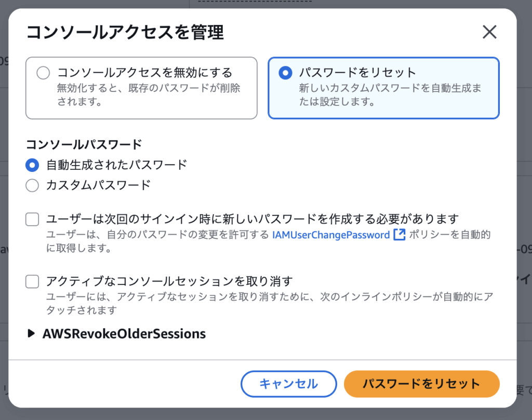Click the AWSRevokeOlderSessions policy name text
The width and height of the screenshot is (532, 420).
(x=124, y=334)
